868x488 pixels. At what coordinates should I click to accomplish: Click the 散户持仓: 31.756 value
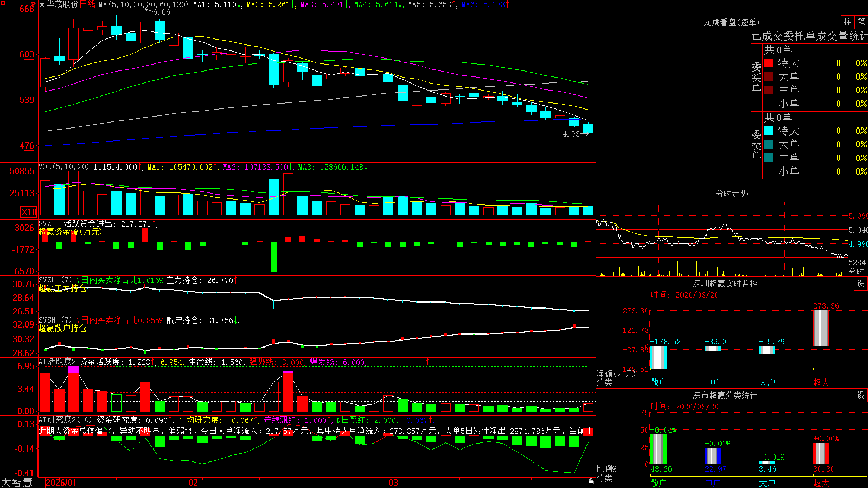click(x=200, y=320)
